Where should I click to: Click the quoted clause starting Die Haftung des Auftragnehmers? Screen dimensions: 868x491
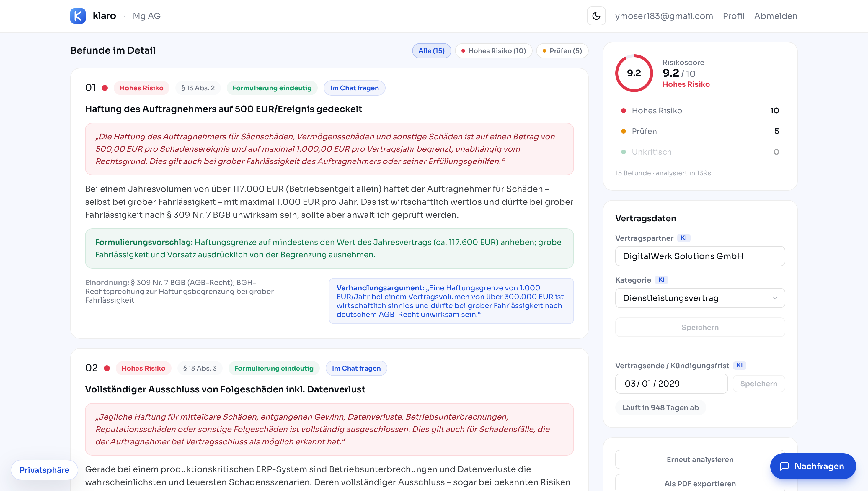coord(329,149)
